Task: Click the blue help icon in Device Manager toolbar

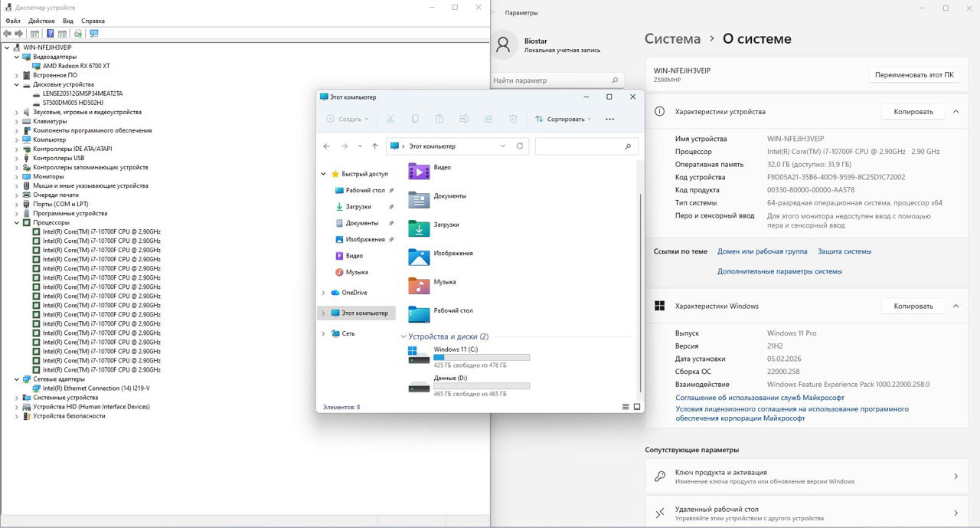Action: pyautogui.click(x=51, y=34)
